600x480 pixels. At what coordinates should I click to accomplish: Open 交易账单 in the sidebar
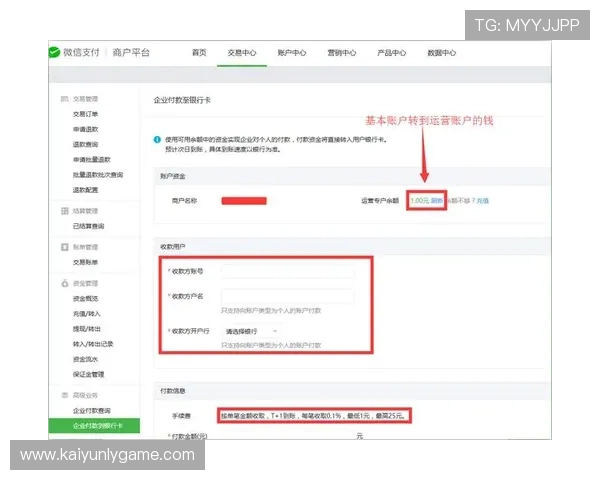85,262
